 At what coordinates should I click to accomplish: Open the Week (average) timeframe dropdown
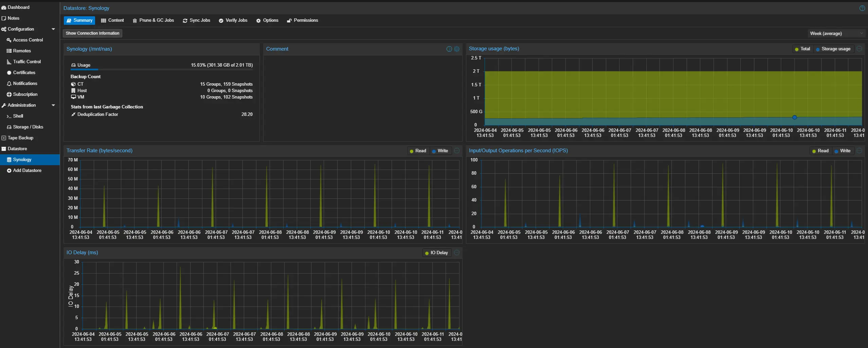coord(835,33)
